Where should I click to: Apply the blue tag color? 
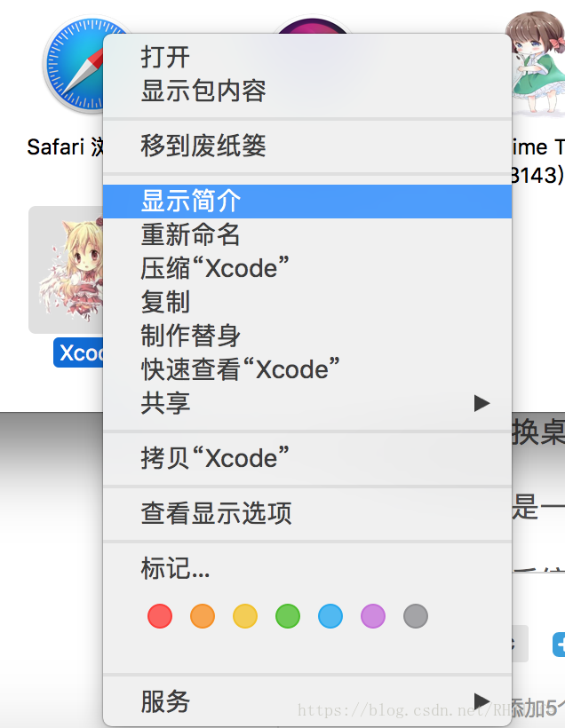[330, 616]
